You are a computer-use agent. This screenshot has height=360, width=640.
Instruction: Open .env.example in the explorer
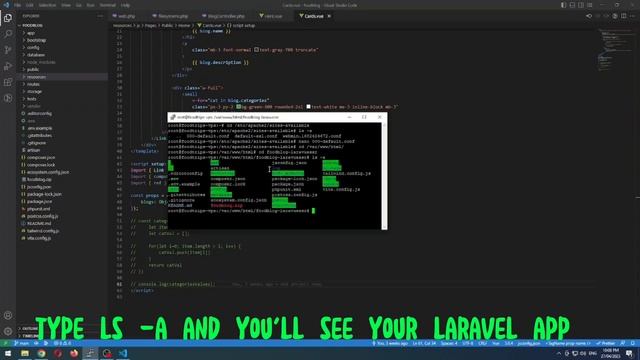[x=40, y=128]
